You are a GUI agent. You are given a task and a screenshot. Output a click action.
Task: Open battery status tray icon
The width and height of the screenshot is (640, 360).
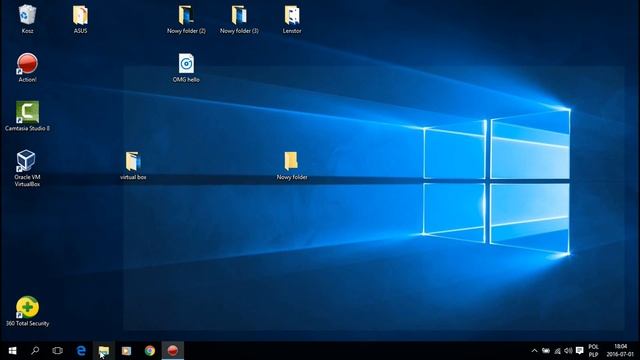(x=546, y=351)
